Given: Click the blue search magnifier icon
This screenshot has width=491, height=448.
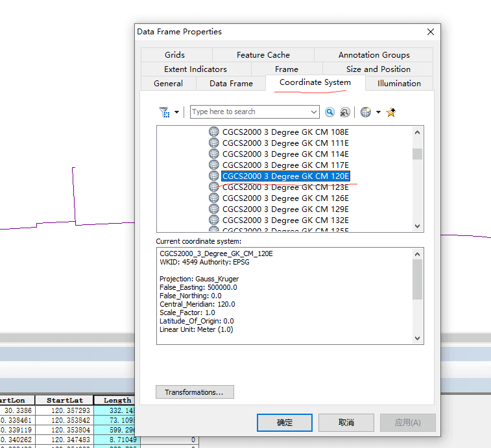Looking at the screenshot, I should click(329, 112).
